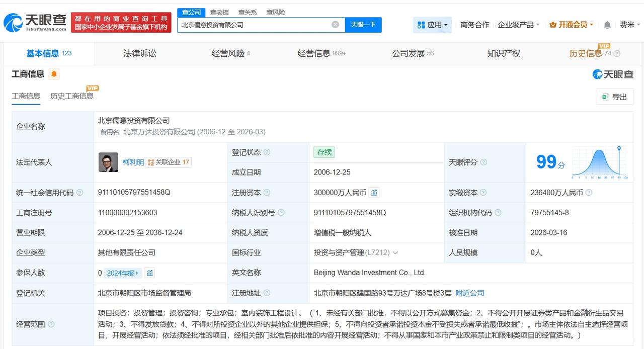Select the 查公司 search tab
Screen dimensions: 644x349
pyautogui.click(x=191, y=12)
